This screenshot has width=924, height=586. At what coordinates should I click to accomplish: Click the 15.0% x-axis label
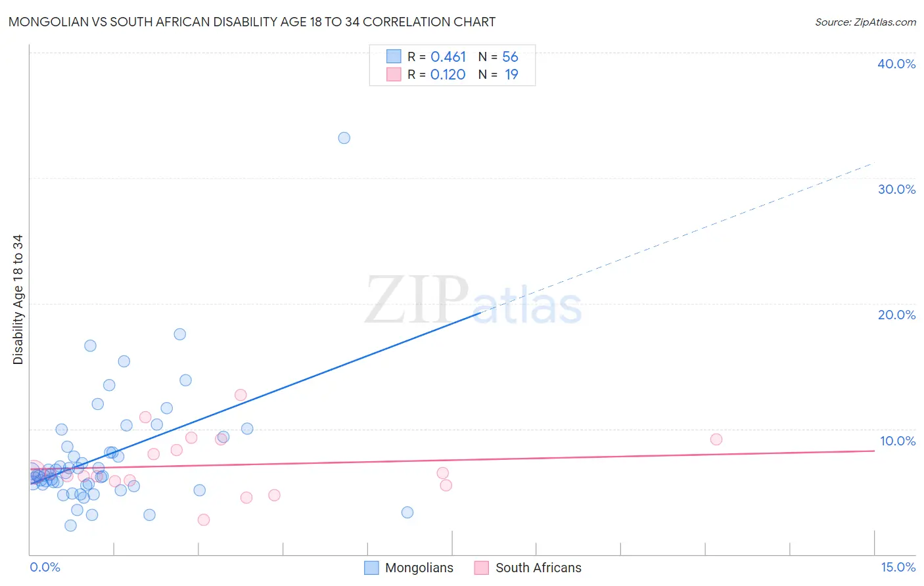coord(898,567)
